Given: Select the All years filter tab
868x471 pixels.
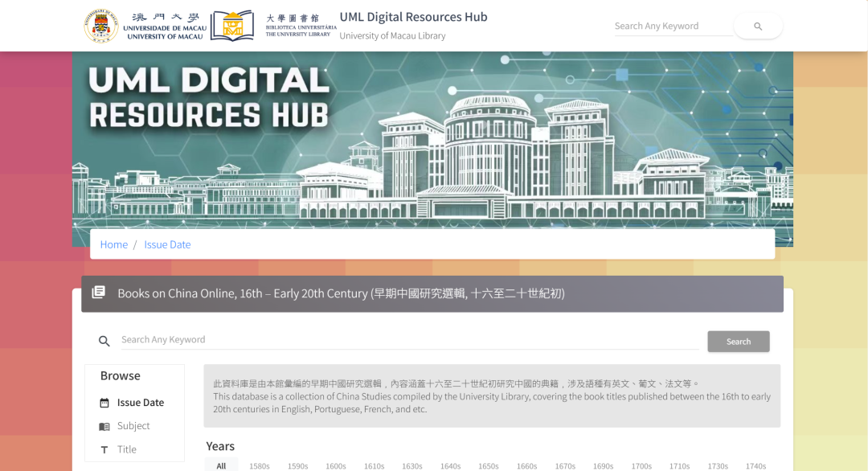Looking at the screenshot, I should click(221, 465).
